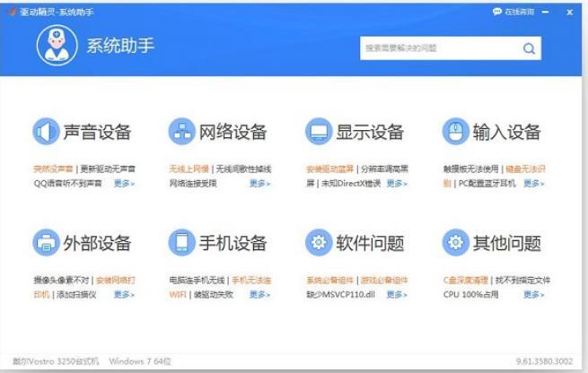The width and height of the screenshot is (588, 373).
Task: Expand 更多 under 手机设备
Action: click(x=259, y=295)
